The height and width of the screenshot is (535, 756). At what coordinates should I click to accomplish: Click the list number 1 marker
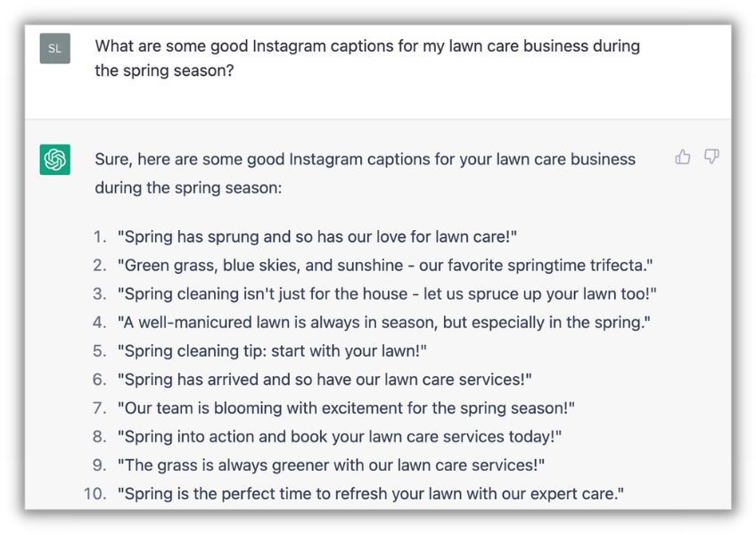coord(100,237)
